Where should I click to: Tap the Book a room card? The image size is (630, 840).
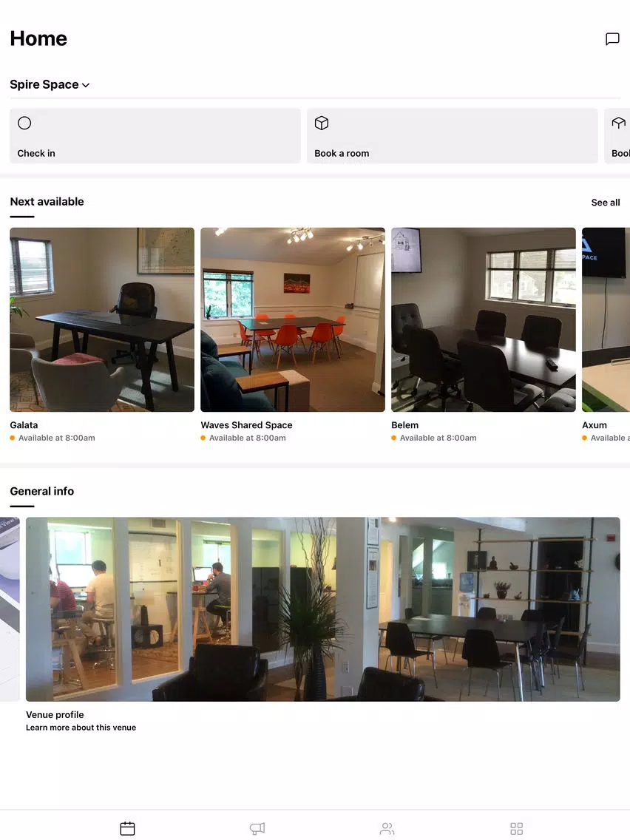[452, 136]
